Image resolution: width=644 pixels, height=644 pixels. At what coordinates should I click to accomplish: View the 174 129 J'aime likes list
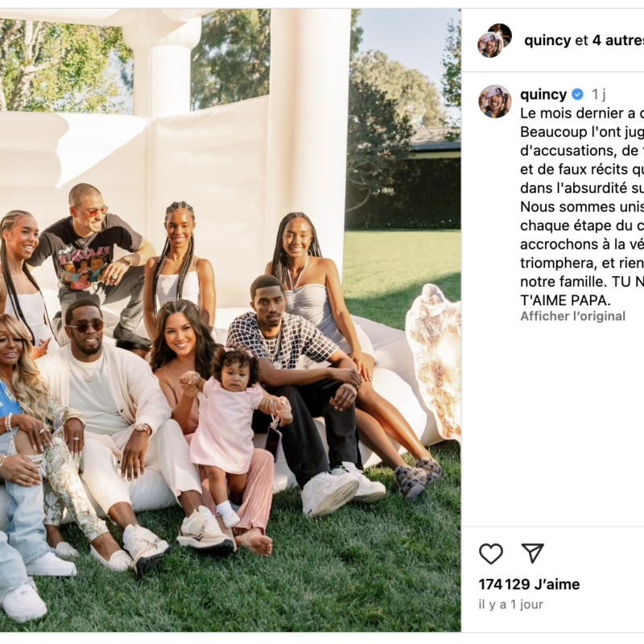click(x=529, y=584)
